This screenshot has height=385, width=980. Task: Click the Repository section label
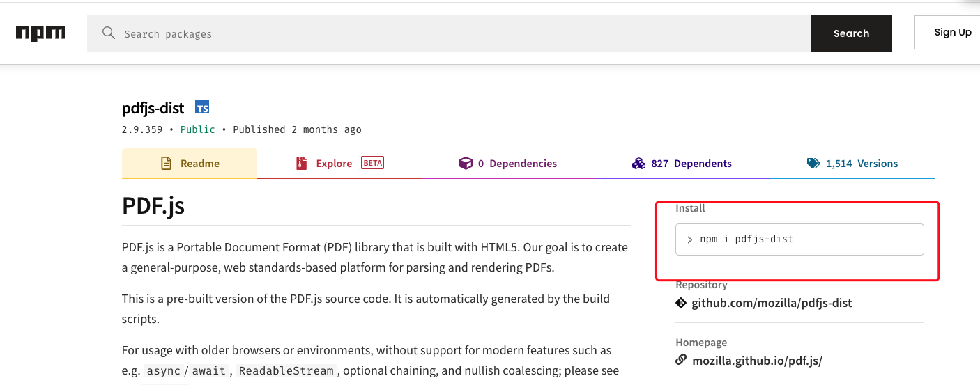[701, 285]
